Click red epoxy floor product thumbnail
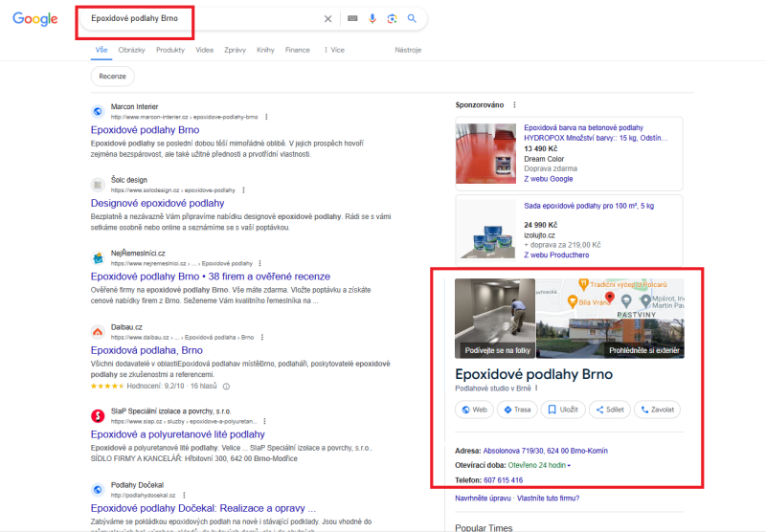The image size is (766, 532). (485, 153)
